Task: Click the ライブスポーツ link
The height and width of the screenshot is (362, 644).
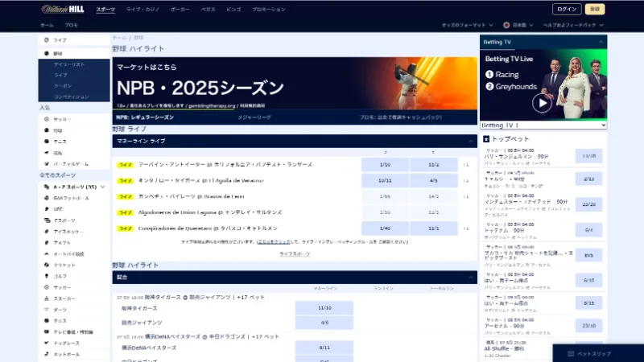Action: pyautogui.click(x=295, y=254)
